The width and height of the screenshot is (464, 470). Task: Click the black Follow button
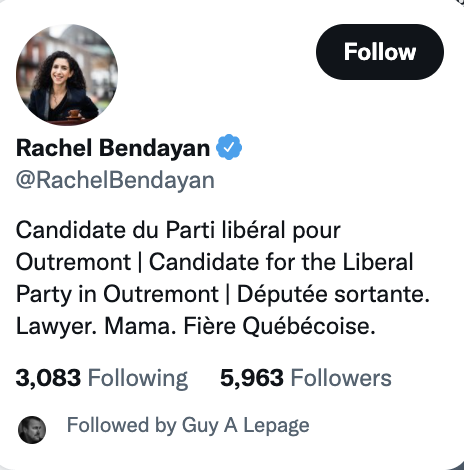[380, 52]
